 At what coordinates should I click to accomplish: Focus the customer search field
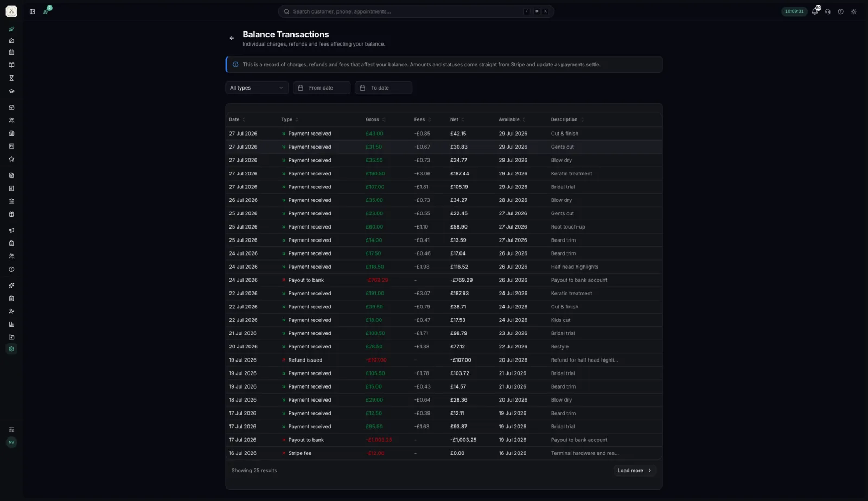[x=416, y=11]
